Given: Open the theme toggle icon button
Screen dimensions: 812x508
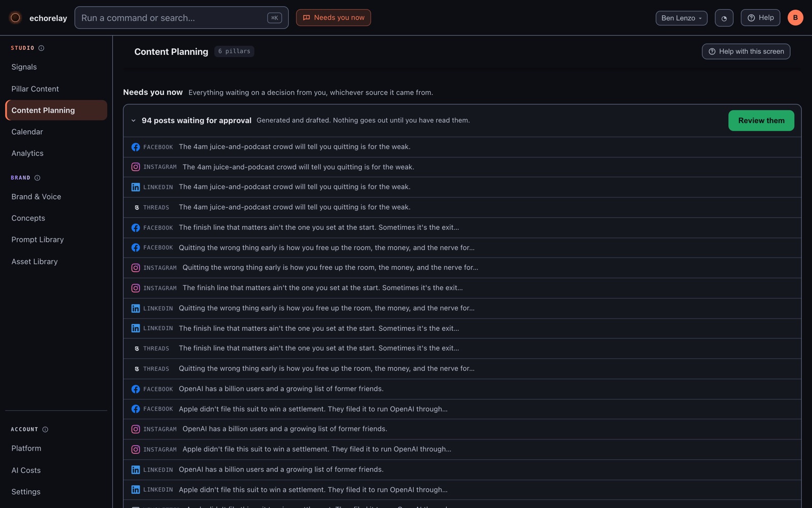Looking at the screenshot, I should click(724, 18).
